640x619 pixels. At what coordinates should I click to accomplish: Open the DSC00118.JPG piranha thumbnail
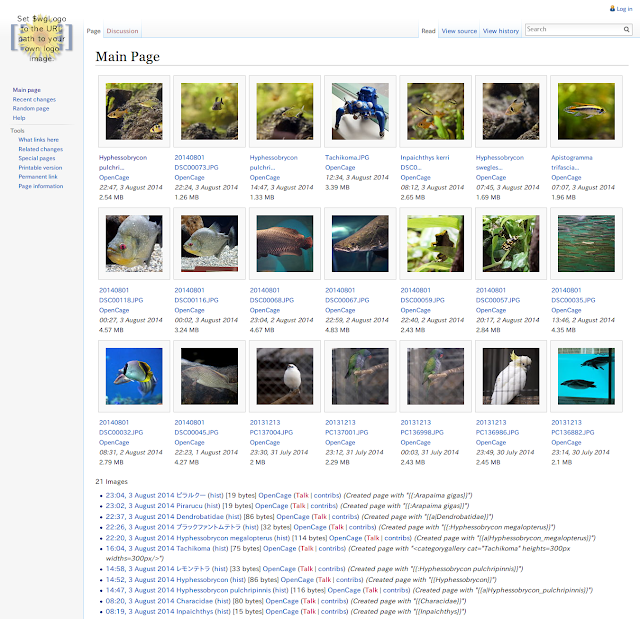pyautogui.click(x=134, y=244)
